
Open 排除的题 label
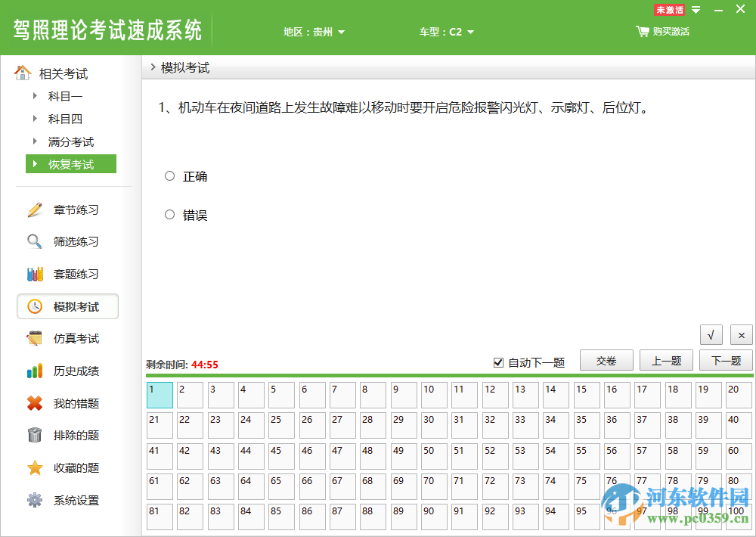pyautogui.click(x=76, y=436)
